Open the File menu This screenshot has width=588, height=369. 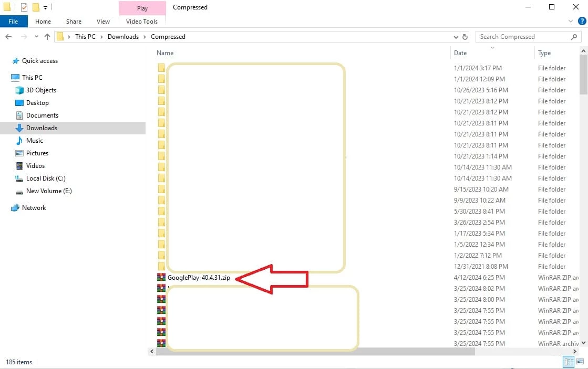click(x=13, y=22)
